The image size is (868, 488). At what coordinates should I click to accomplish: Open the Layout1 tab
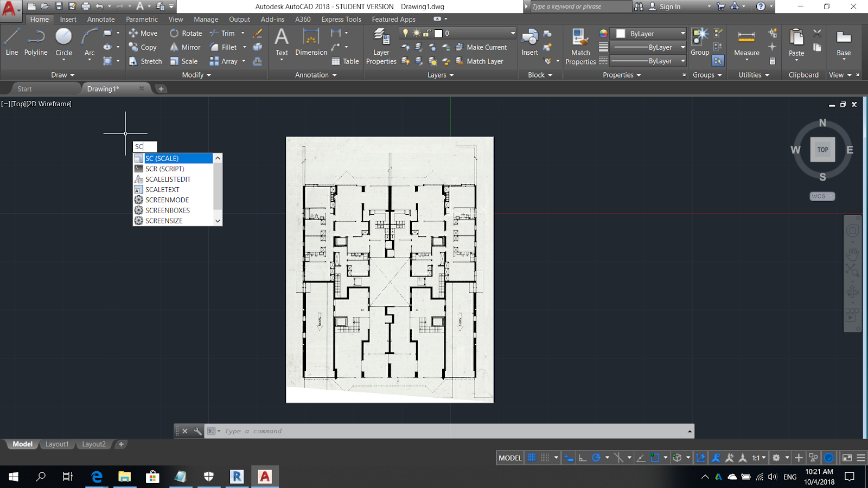click(57, 444)
